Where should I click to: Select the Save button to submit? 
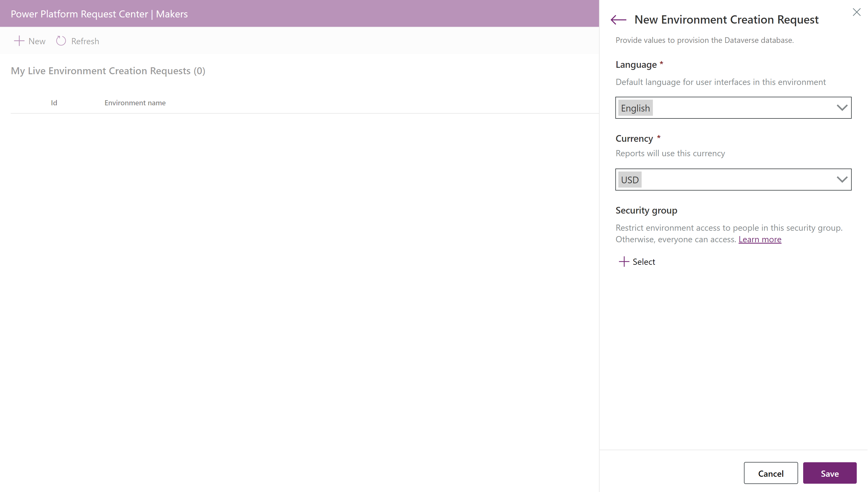tap(830, 474)
